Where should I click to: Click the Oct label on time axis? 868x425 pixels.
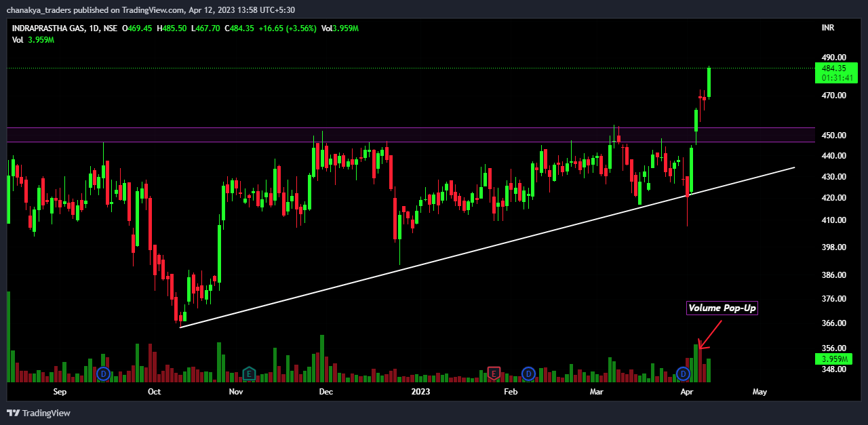click(154, 392)
